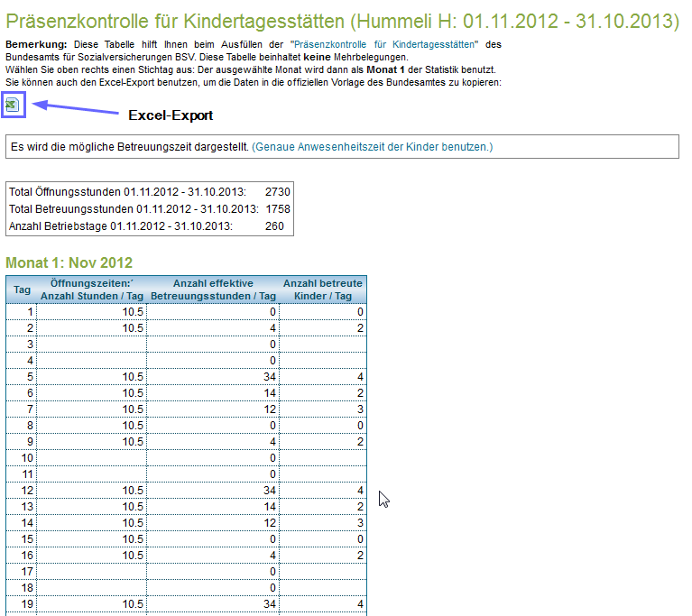The image size is (692, 616).
Task: Click the Total Betreuungsstunden value 1758
Action: pos(278,209)
